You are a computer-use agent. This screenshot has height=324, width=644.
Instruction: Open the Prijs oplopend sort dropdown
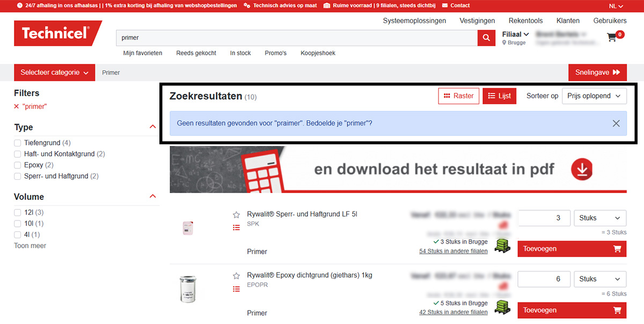[594, 96]
